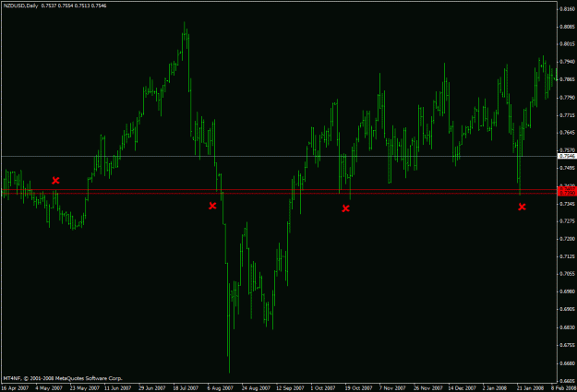Screen dimensions: 577x392
Task: Click the 0.6905 price scale label
Action: click(x=567, y=309)
